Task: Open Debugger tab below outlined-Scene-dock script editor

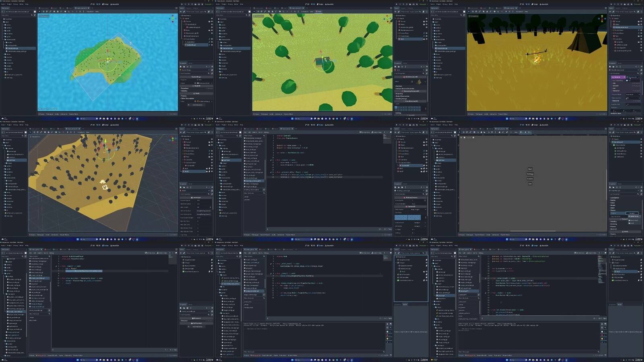Action: pos(256,356)
